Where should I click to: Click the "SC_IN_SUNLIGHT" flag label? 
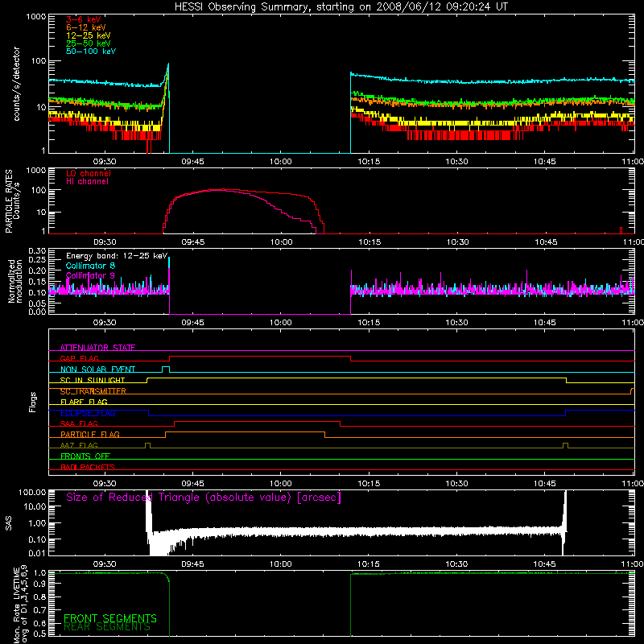(93, 380)
